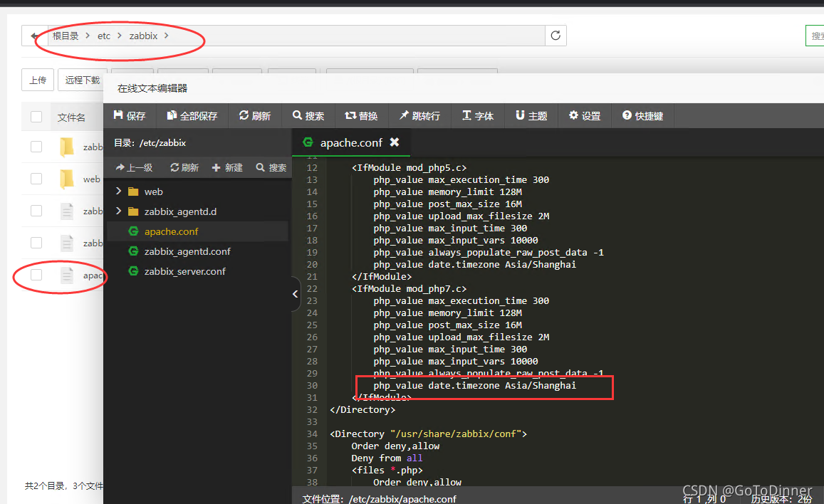Check the apac file row checkbox
The height and width of the screenshot is (504, 824).
point(36,275)
